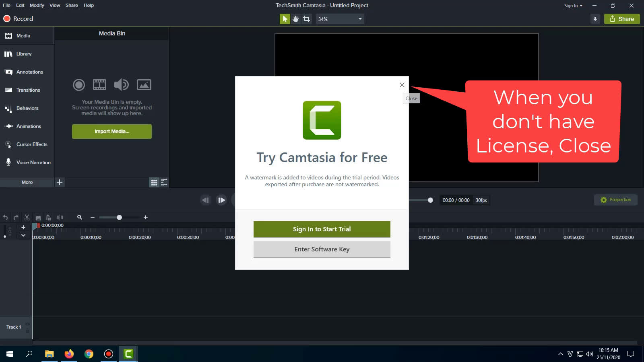Click the red Record button

6,19
